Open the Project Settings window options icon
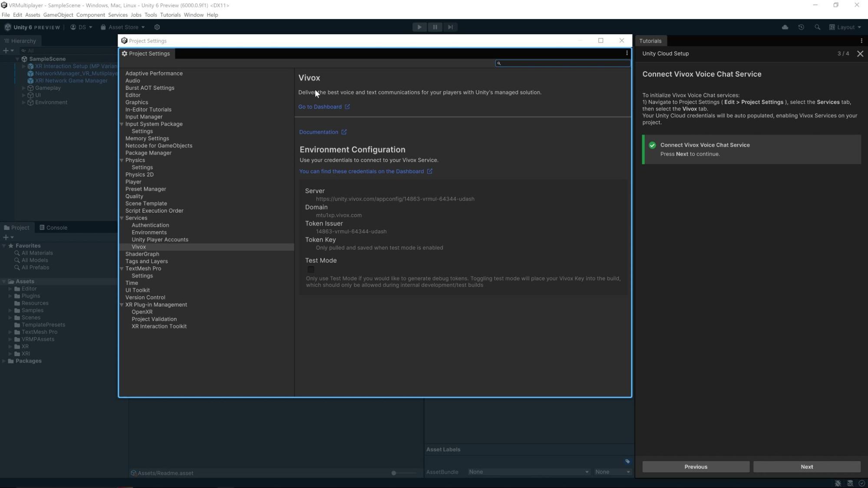 627,53
